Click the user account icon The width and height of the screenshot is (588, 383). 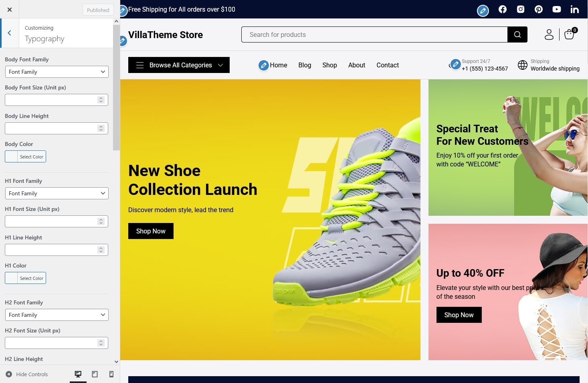(x=549, y=34)
